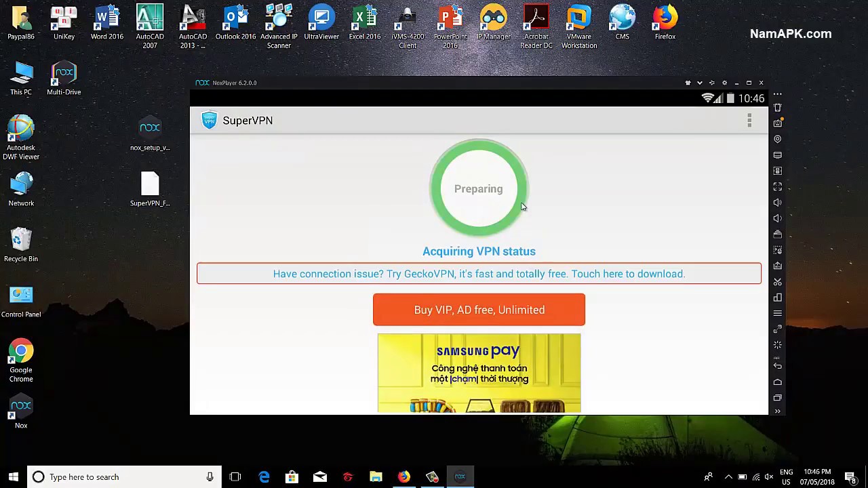Click sidebar icon between screen and fullscreen icons
Screen dimensions: 868x488
[x=778, y=171]
